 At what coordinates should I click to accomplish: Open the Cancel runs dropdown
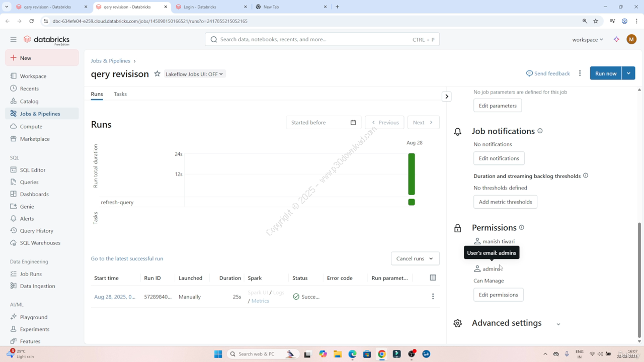click(415, 258)
